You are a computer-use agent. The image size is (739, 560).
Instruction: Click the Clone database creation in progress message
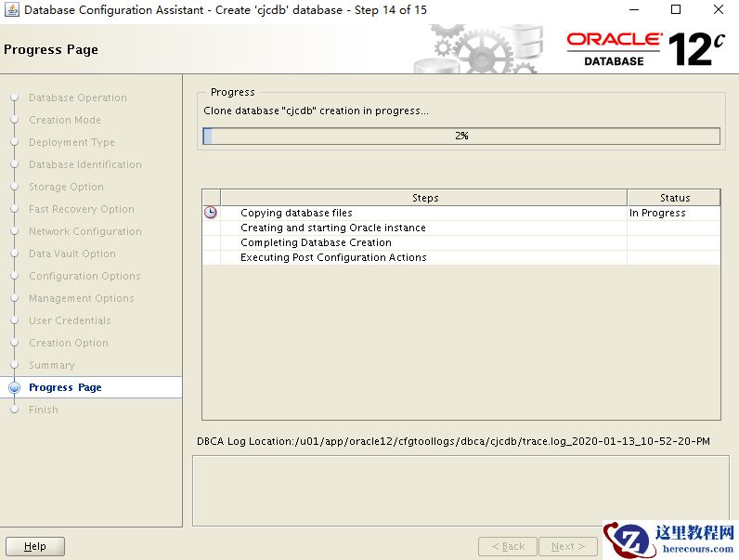tap(316, 111)
